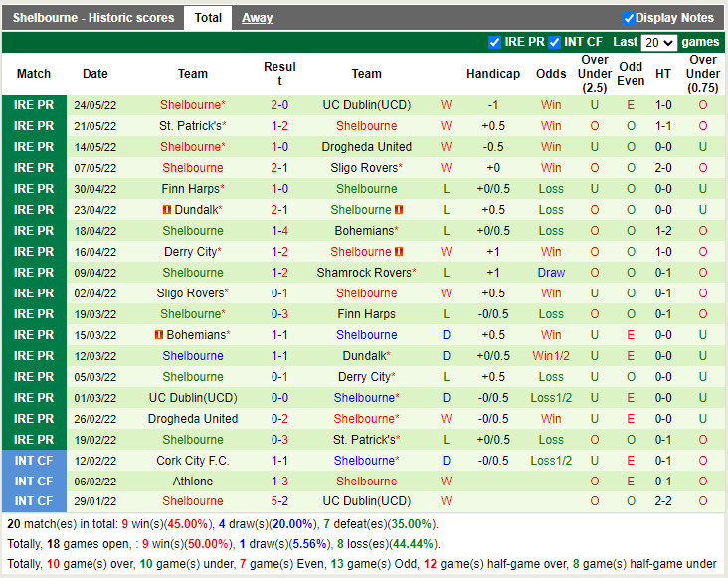This screenshot has width=728, height=578.
Task: Switch to the Total tab
Action: 208,18
